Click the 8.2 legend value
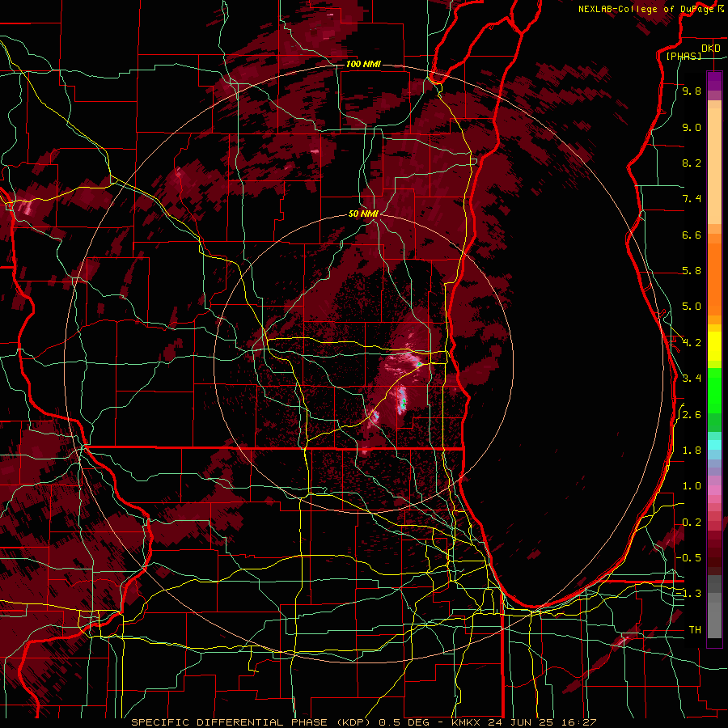Screen dimensions: 728x728 point(692,163)
